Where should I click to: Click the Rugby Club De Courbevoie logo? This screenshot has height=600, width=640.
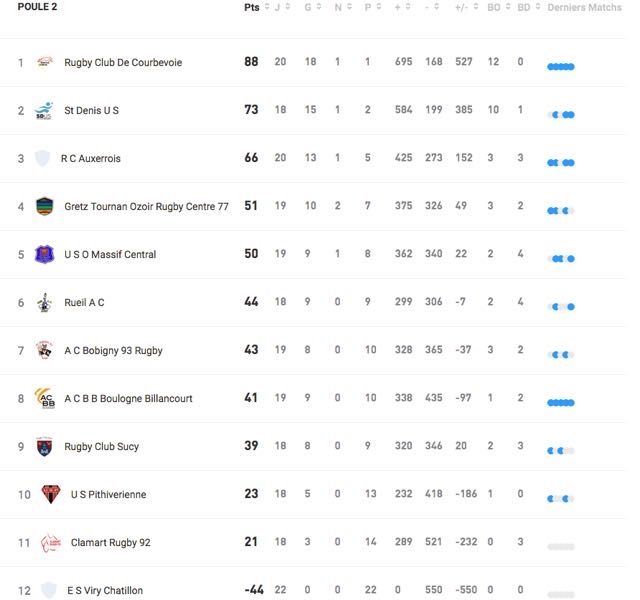click(44, 62)
